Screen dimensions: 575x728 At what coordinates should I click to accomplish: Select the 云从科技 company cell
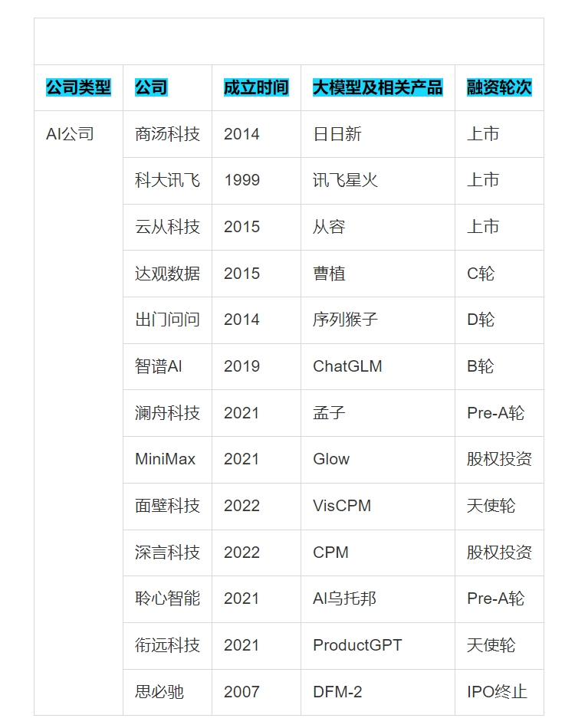pyautogui.click(x=167, y=227)
